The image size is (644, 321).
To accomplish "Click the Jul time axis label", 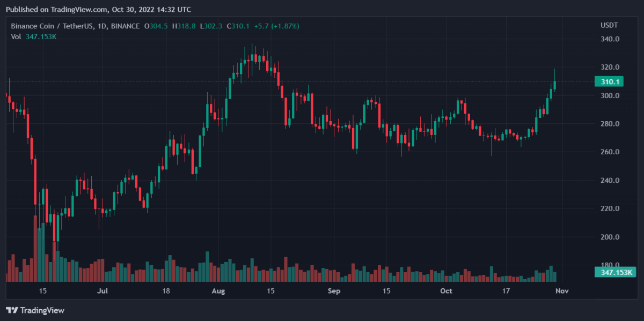I will pos(103,291).
